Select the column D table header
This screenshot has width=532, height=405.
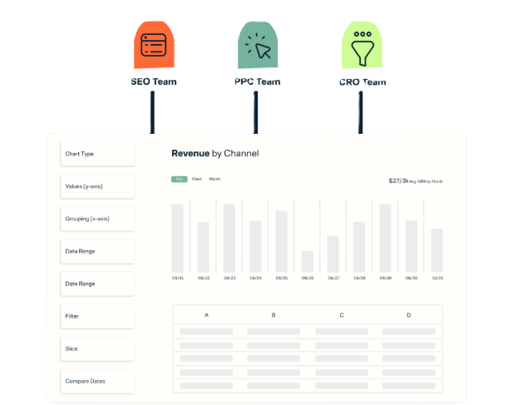tap(408, 315)
